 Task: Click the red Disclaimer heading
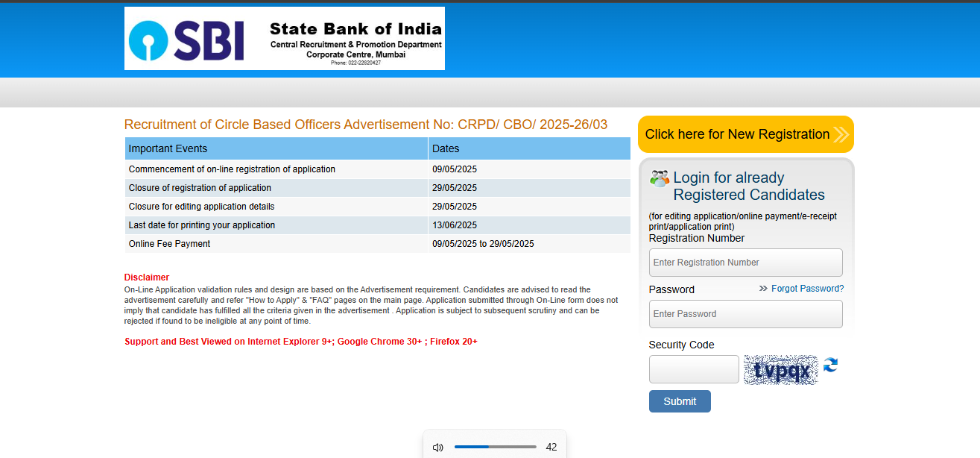coord(147,277)
